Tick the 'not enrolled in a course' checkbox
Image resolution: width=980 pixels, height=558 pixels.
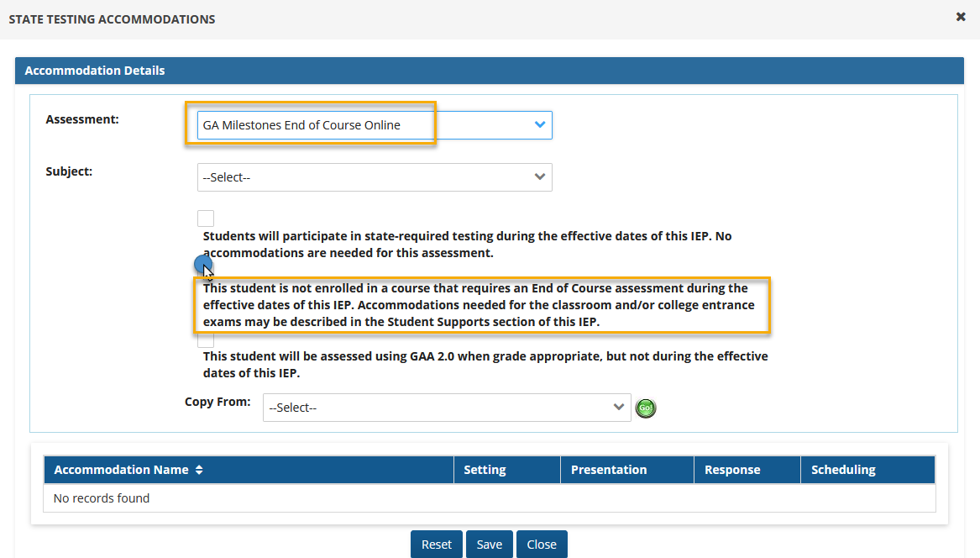click(205, 267)
